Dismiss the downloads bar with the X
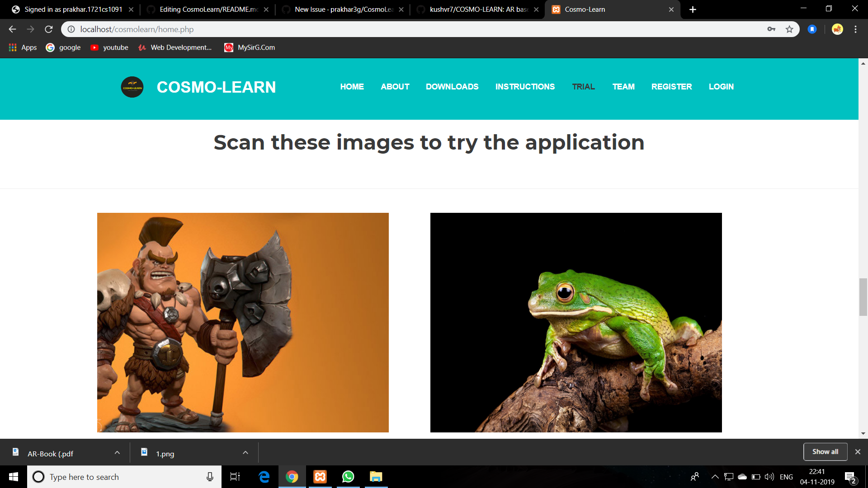The height and width of the screenshot is (488, 868). click(x=857, y=451)
